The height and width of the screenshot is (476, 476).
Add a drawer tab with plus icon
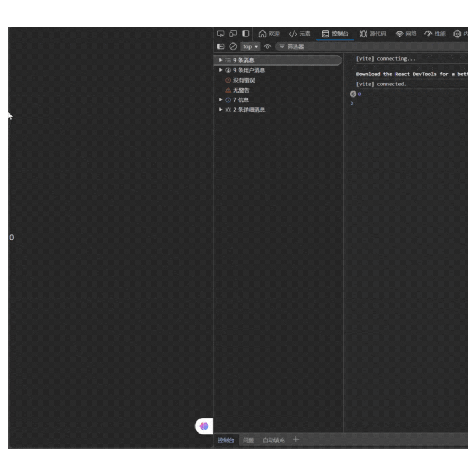(296, 439)
